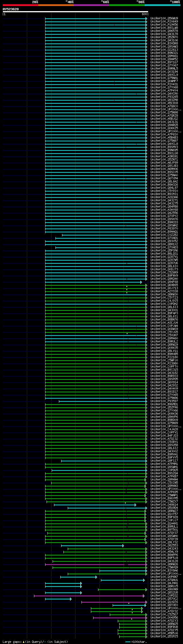This screenshot has width=183, height=644.
Task: Select the UniRef100_Q5ZN70 label
Action: point(164,37)
